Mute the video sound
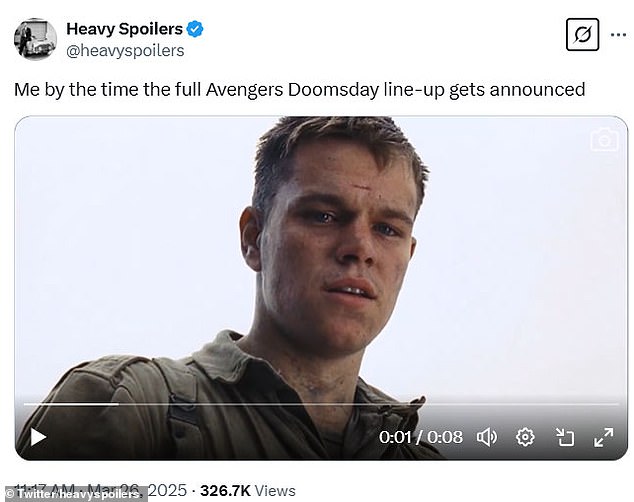Image resolution: width=634 pixels, height=502 pixels. [487, 437]
